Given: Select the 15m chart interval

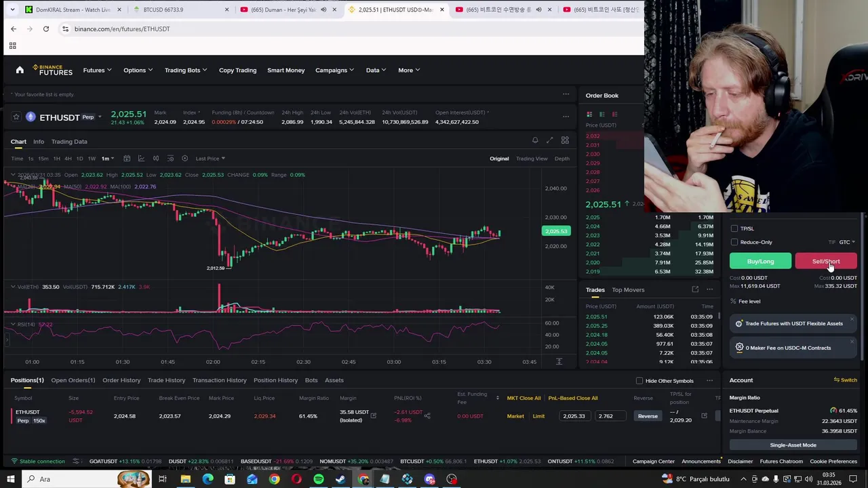Looking at the screenshot, I should 43,159.
